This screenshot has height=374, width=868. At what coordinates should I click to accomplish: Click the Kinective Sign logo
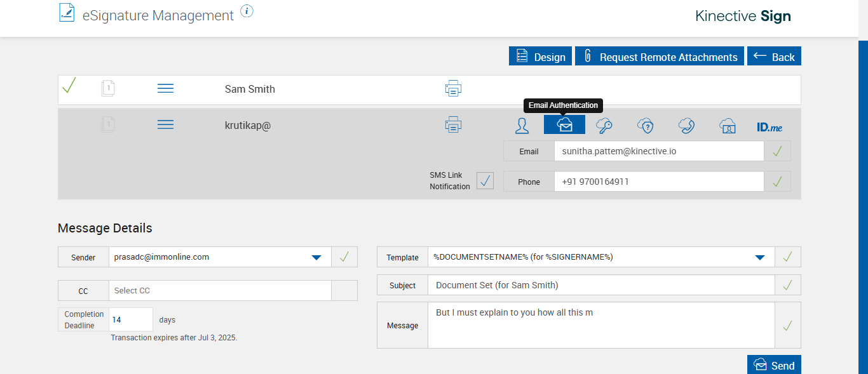743,16
